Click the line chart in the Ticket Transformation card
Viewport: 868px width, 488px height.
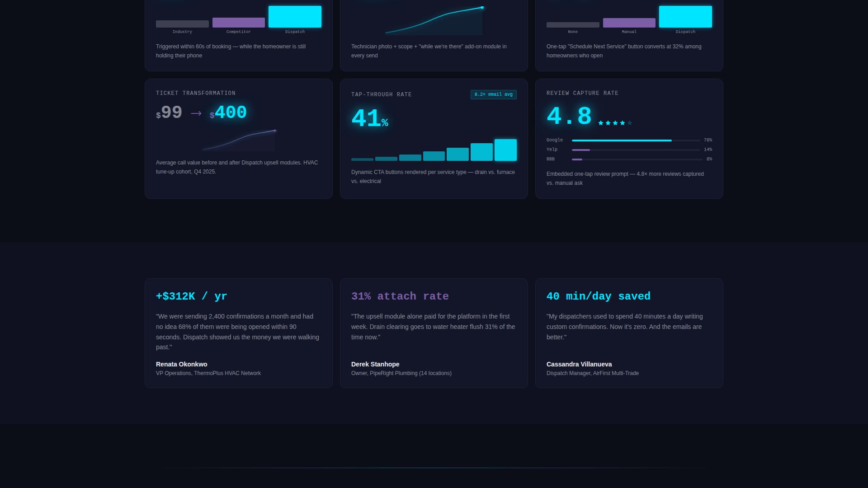coord(240,140)
